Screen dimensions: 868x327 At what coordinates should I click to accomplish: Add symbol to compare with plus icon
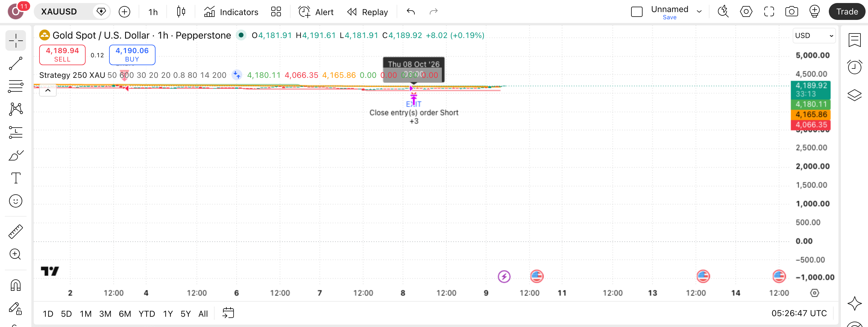point(124,12)
